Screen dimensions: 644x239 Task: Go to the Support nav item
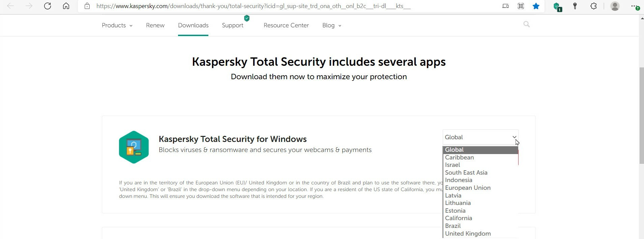coord(233,25)
